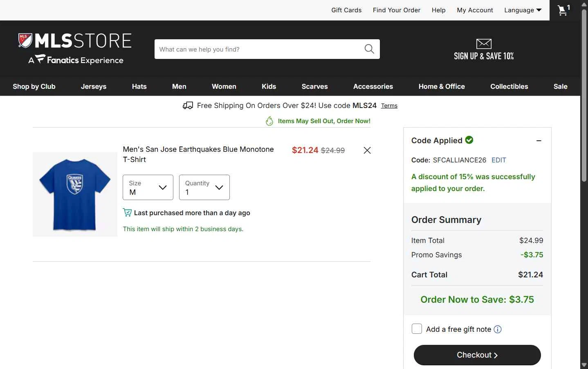Open the Sale menu
Screen dimensions: 588x369
click(561, 86)
